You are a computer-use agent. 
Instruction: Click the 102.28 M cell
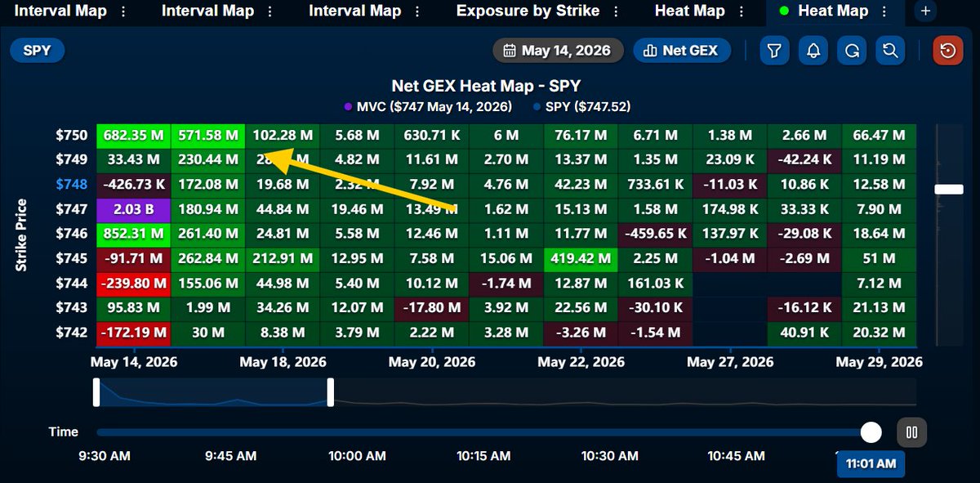click(x=282, y=136)
